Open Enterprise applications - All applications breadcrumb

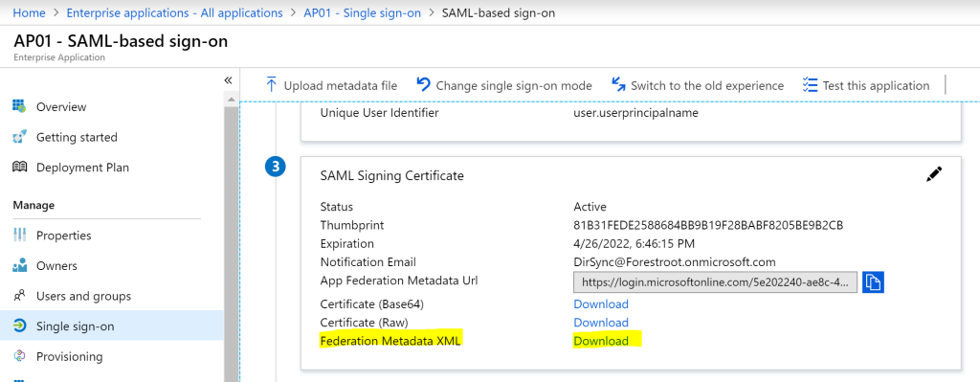tap(174, 12)
